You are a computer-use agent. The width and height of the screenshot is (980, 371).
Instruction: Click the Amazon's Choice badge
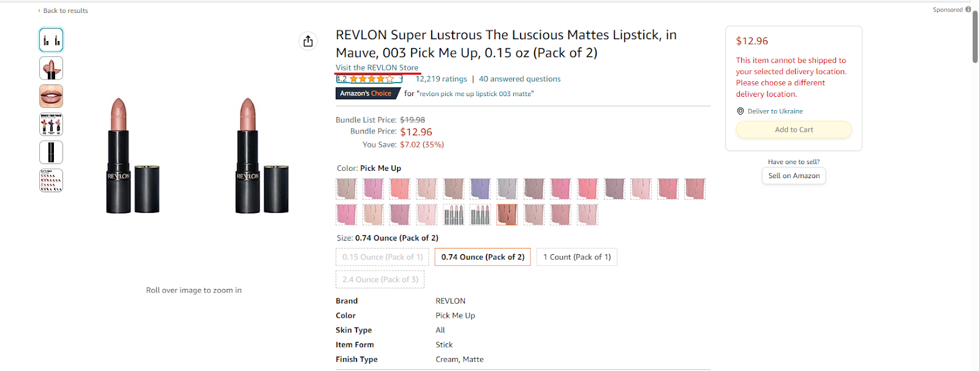[x=366, y=94]
